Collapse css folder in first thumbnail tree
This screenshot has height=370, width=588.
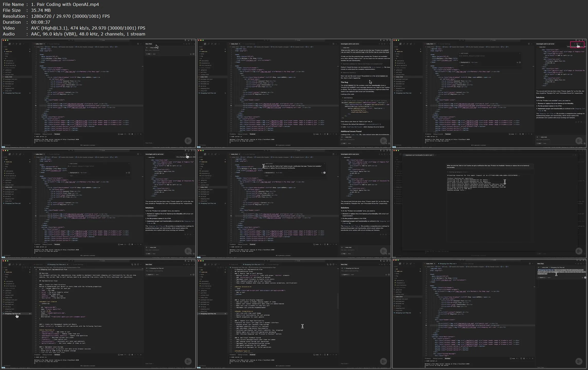click(6, 49)
